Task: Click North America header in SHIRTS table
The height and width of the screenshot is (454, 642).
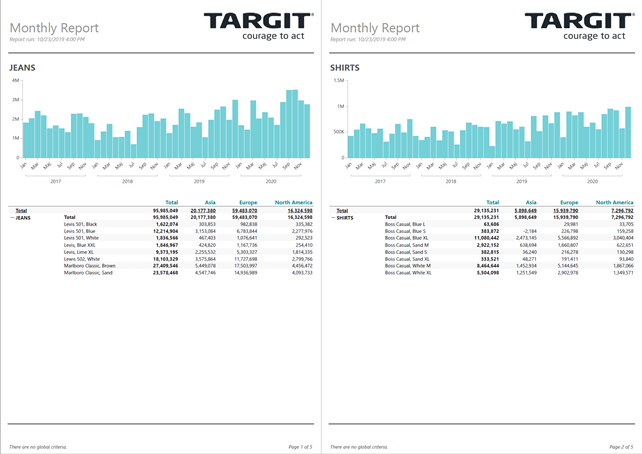Action: click(615, 202)
